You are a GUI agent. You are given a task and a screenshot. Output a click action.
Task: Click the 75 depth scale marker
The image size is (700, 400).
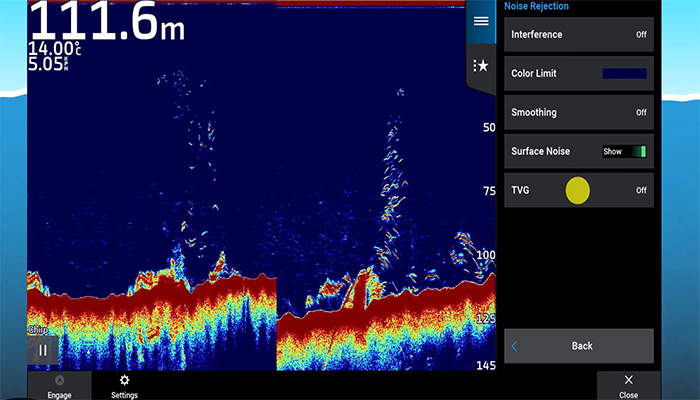pos(489,191)
